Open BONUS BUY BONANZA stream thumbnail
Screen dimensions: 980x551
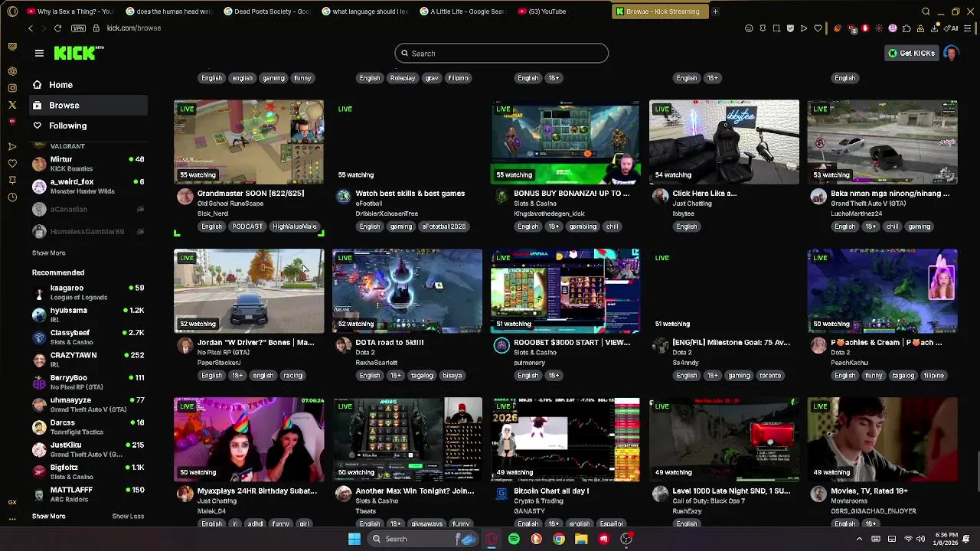click(x=565, y=142)
